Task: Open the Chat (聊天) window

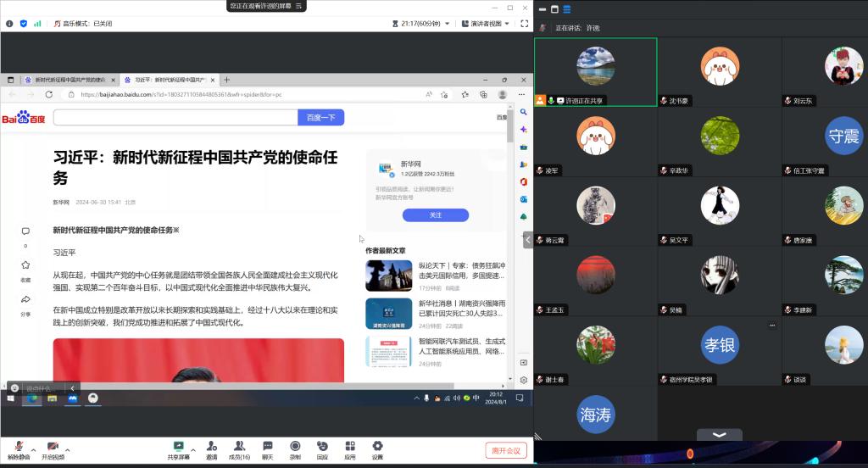Action: coord(267,449)
